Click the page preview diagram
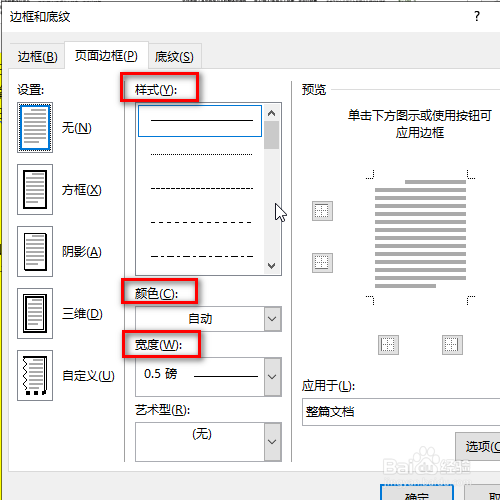The width and height of the screenshot is (500, 500). click(x=420, y=237)
